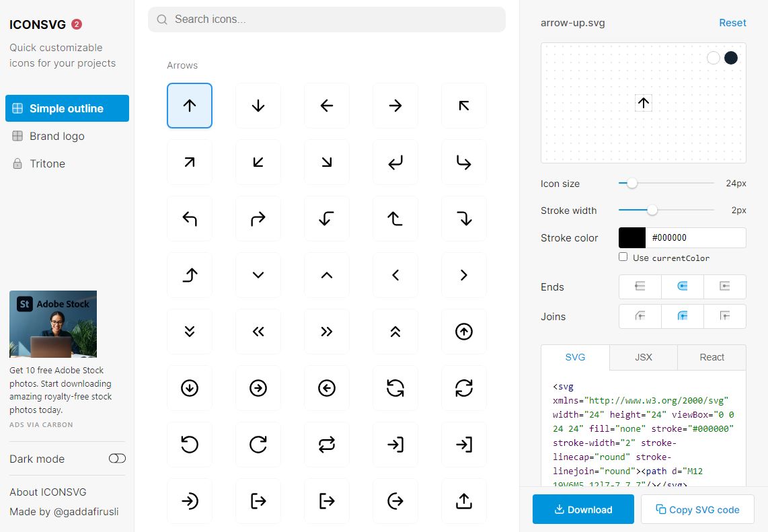Pick the corner-up-right arrow icon

[258, 219]
